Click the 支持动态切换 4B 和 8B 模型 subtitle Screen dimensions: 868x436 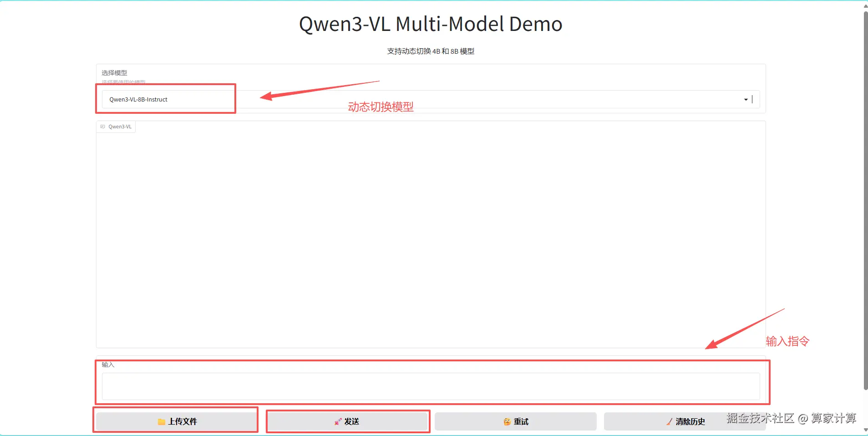pyautogui.click(x=431, y=51)
